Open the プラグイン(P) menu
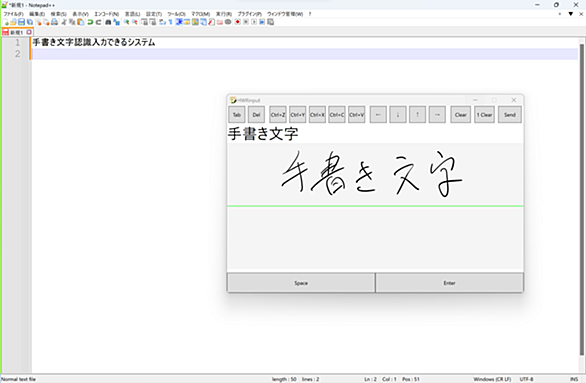Image resolution: width=586 pixels, height=383 pixels. pyautogui.click(x=250, y=14)
